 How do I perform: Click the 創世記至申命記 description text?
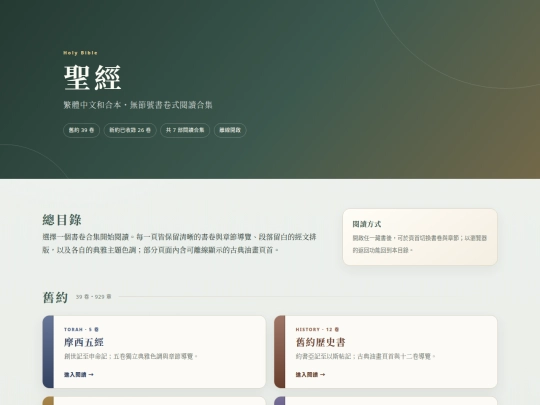click(131, 356)
